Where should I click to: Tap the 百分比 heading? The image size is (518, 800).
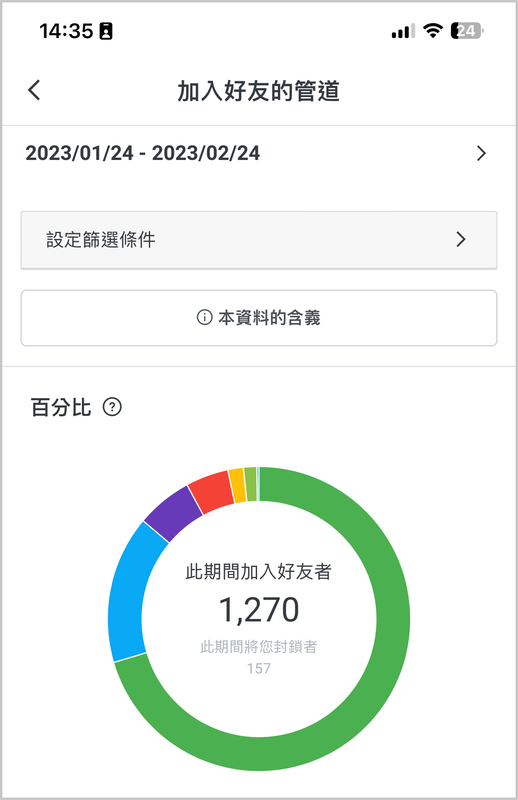tap(61, 407)
